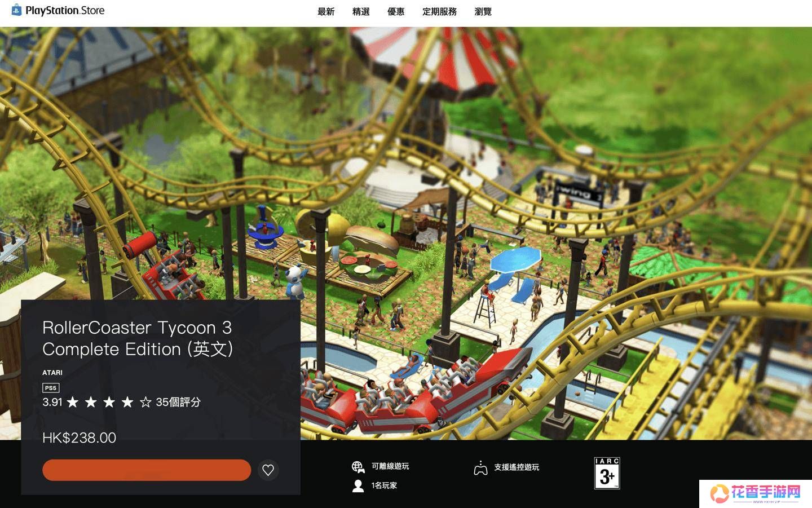
Task: Open the 瀏覽 browse menu
Action: click(483, 12)
